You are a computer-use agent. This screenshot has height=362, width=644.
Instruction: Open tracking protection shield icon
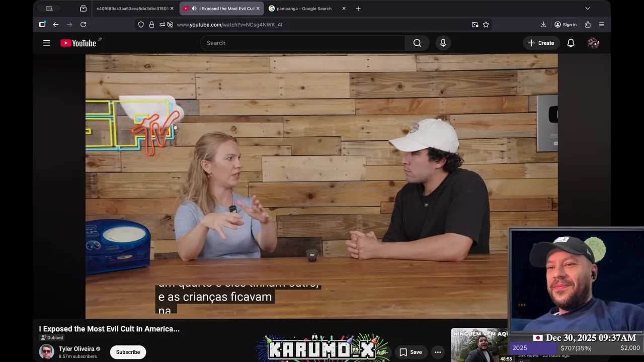[141, 25]
